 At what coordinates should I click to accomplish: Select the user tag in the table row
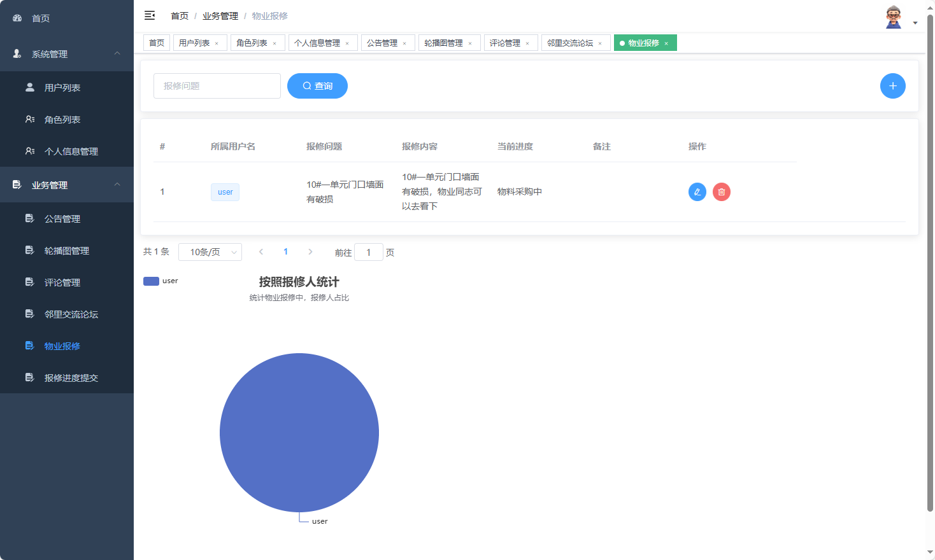(x=225, y=192)
